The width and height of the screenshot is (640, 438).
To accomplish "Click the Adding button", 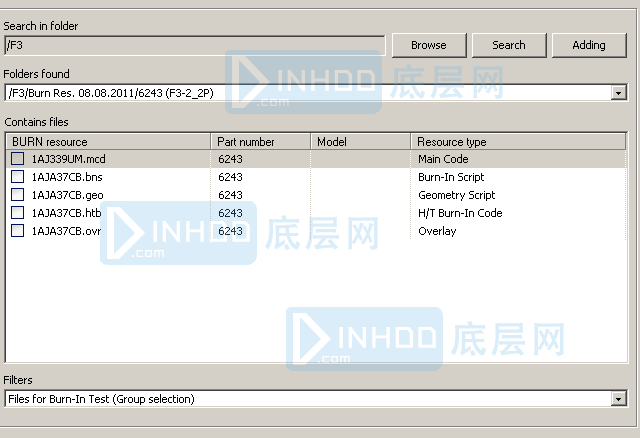I will (x=588, y=45).
